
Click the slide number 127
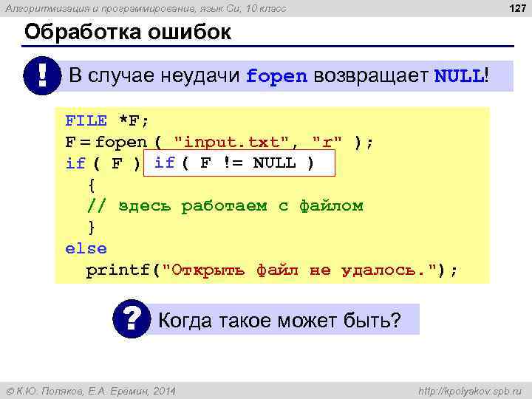(x=517, y=8)
